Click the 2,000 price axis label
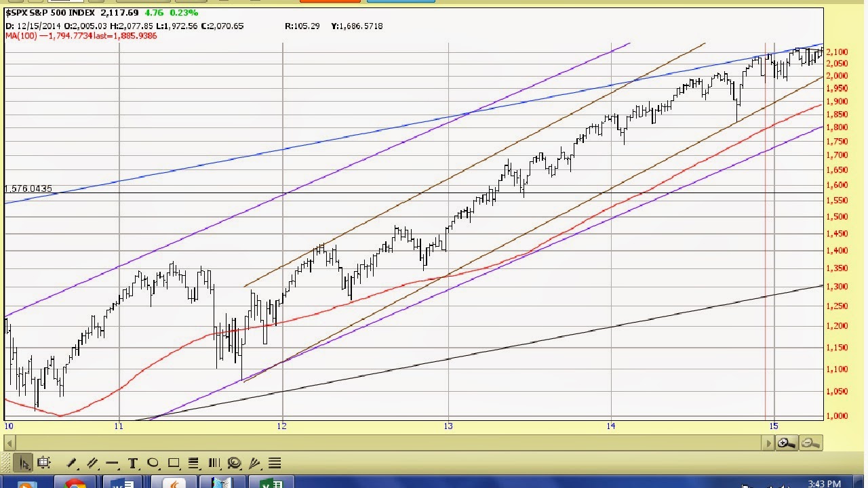Viewport: 868px width, 488px height. [837, 76]
